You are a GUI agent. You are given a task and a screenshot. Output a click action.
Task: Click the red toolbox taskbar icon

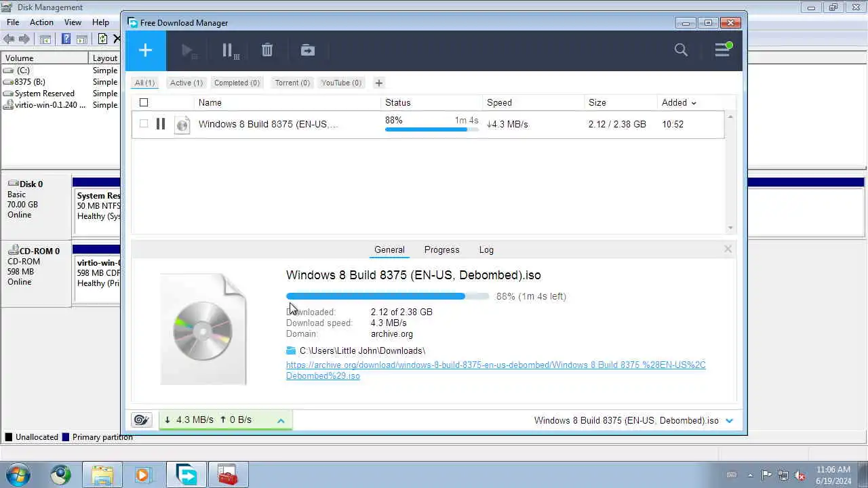tap(228, 475)
